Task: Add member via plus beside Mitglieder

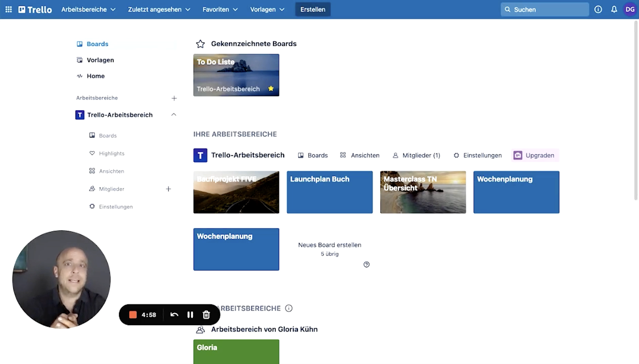Action: (168, 189)
